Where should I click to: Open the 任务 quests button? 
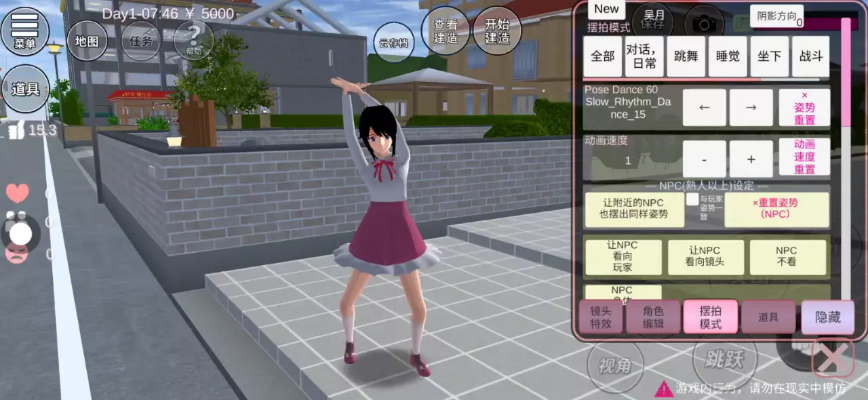point(140,41)
